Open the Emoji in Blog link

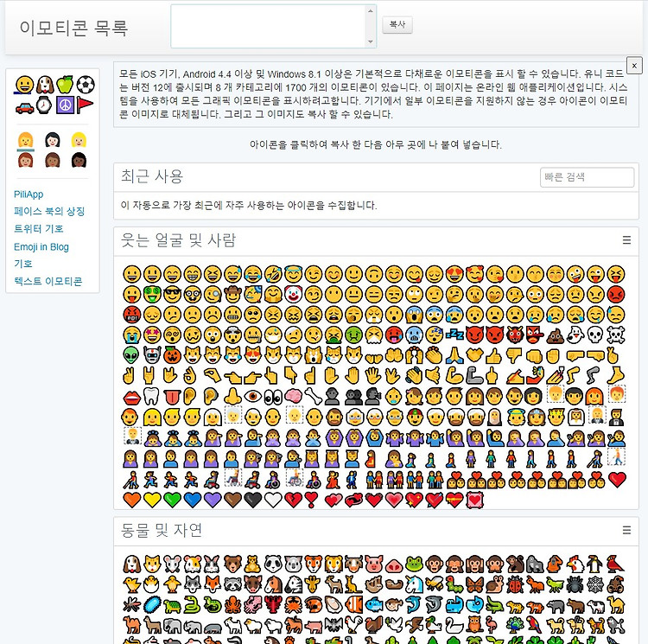pos(41,246)
